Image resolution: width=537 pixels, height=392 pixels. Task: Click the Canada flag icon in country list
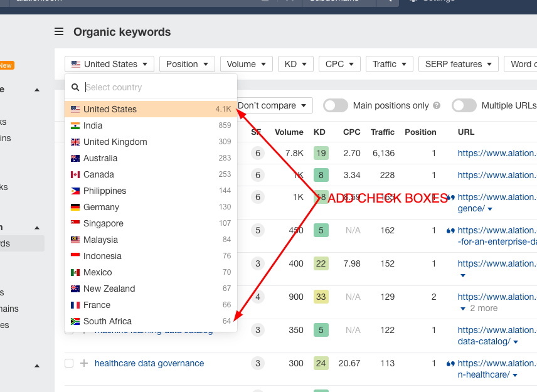point(75,174)
